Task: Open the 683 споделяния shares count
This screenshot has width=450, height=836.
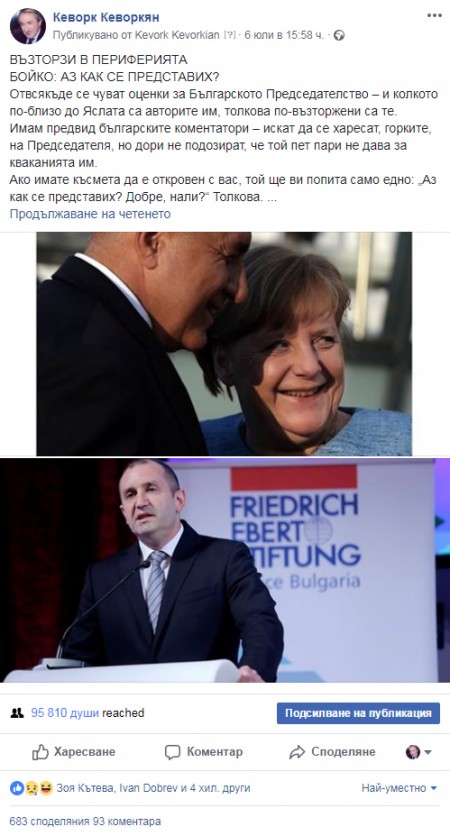Action: coord(46,821)
